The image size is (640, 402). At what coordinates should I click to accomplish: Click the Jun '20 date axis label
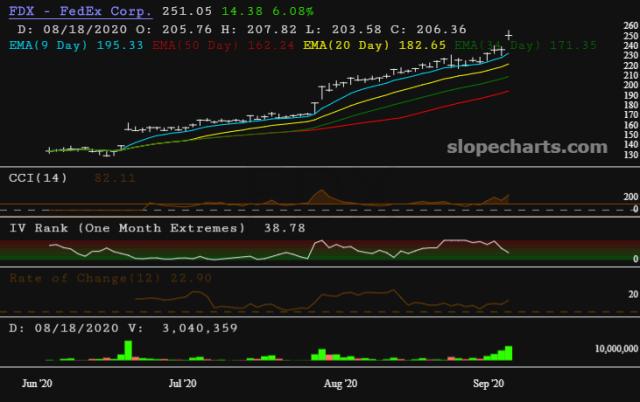point(37,383)
